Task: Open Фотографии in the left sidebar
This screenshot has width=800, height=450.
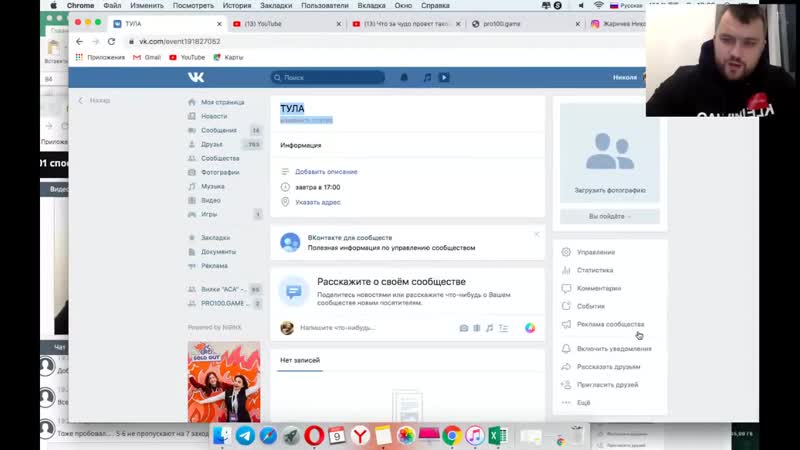Action: (220, 172)
